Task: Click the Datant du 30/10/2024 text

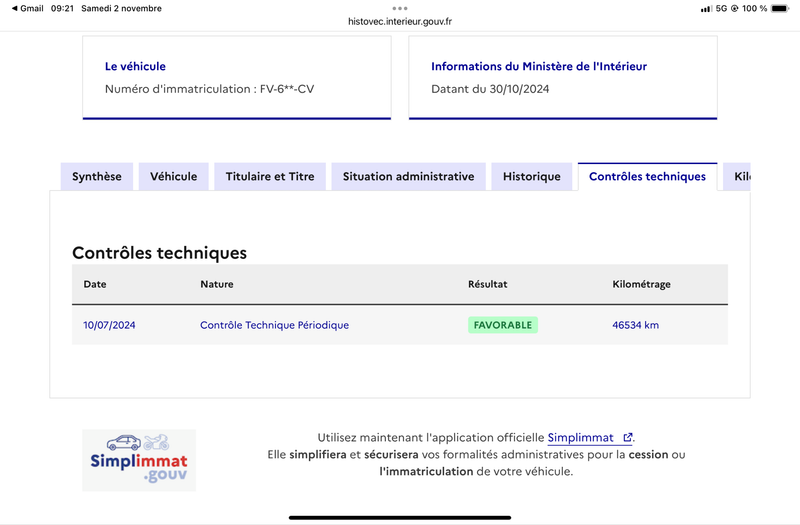Action: (x=490, y=89)
